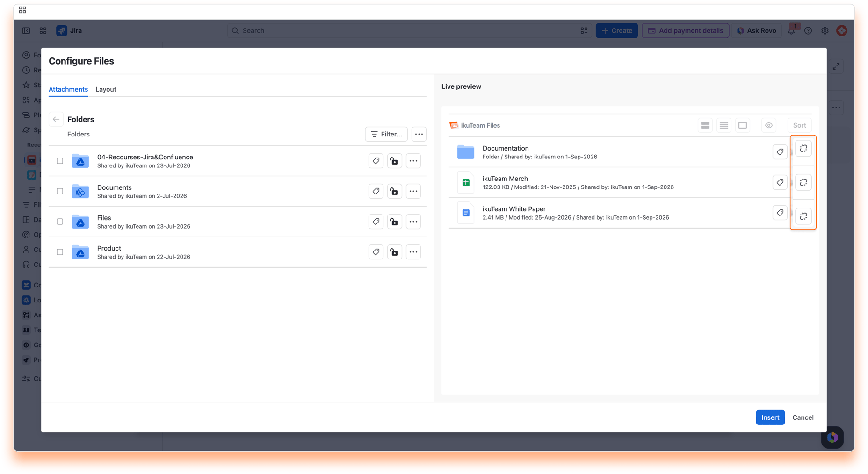
Task: Open more options for 04-Recourses-Jira&Confluence
Action: [413, 161]
